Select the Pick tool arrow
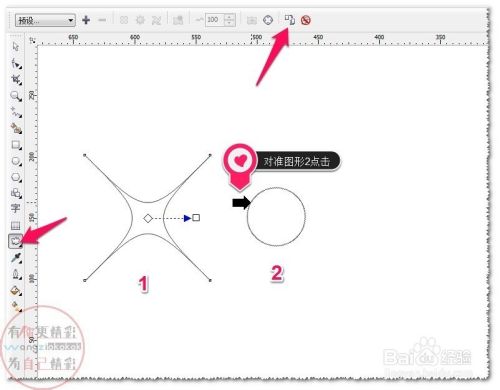The height and width of the screenshot is (390, 500). 16,46
